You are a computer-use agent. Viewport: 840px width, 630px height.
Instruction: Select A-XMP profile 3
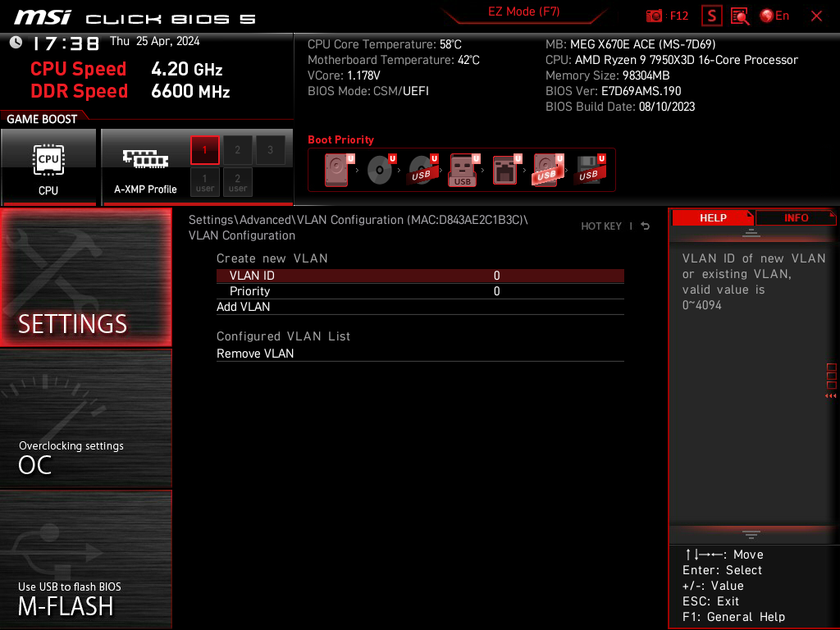270,150
